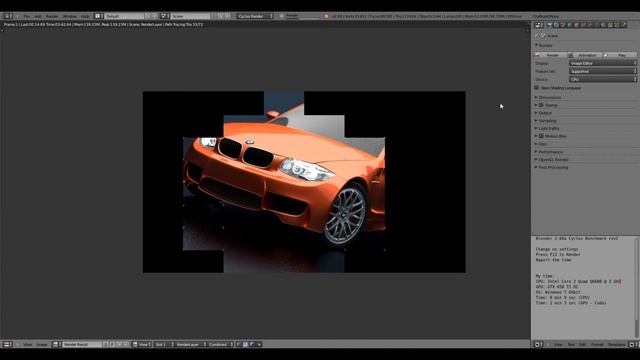This screenshot has height=360, width=640.
Task: Open the text editor Edit menu
Action: tap(582, 344)
